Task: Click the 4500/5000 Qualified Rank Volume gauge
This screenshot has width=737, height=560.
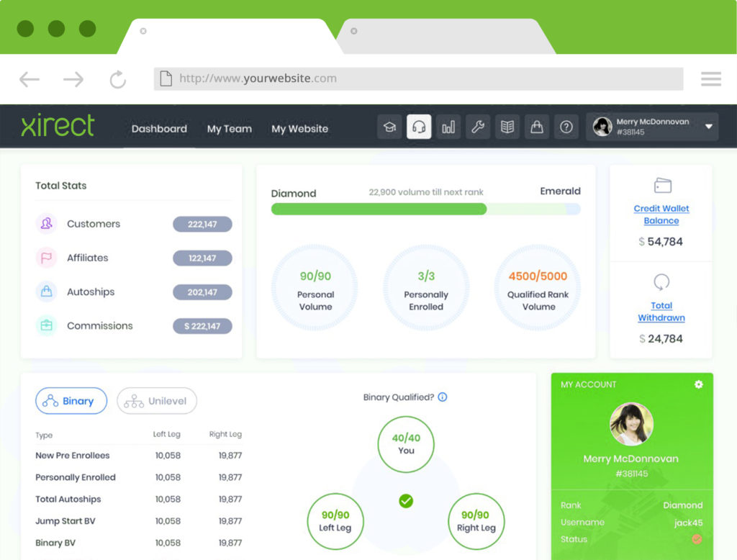Action: pos(538,288)
